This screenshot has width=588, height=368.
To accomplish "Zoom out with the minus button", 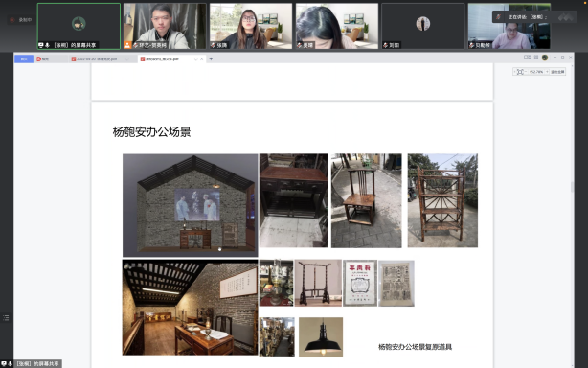I will coord(526,71).
